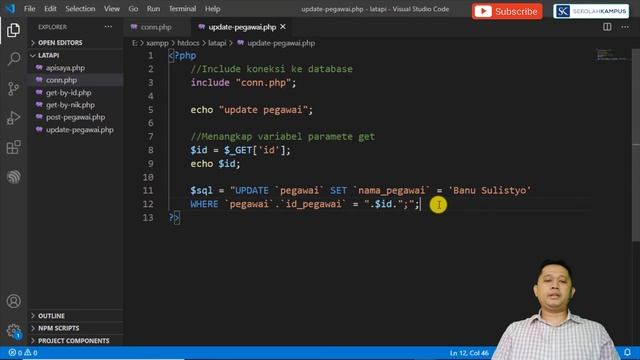Select the update-pegawai.php editor tab

(x=242, y=27)
